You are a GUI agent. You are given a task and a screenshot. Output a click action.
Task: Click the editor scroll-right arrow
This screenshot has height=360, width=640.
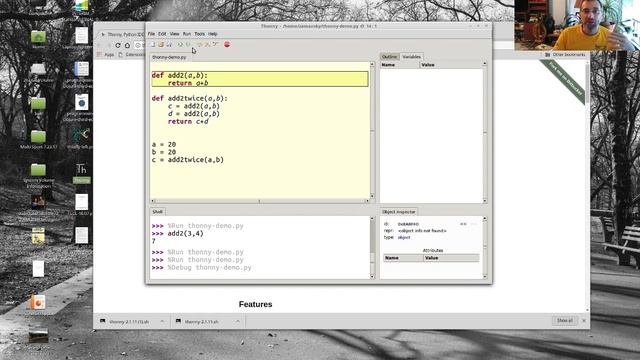tap(367, 201)
